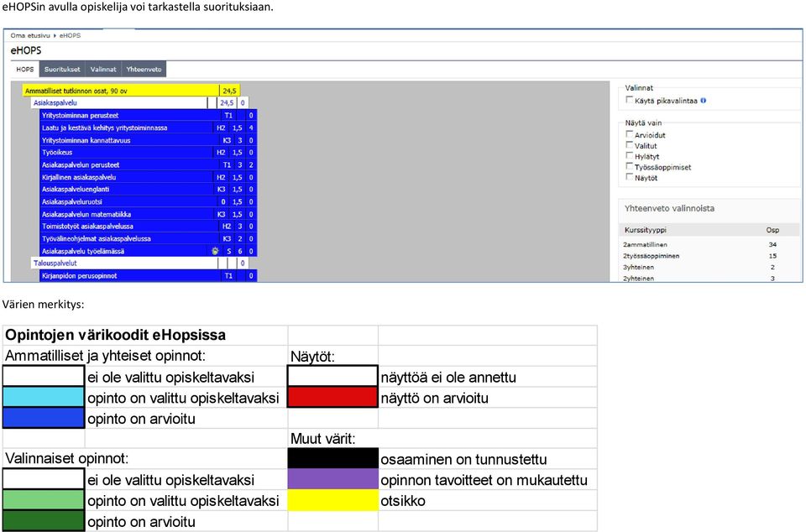Click the pikavalinta info icon

[x=704, y=101]
